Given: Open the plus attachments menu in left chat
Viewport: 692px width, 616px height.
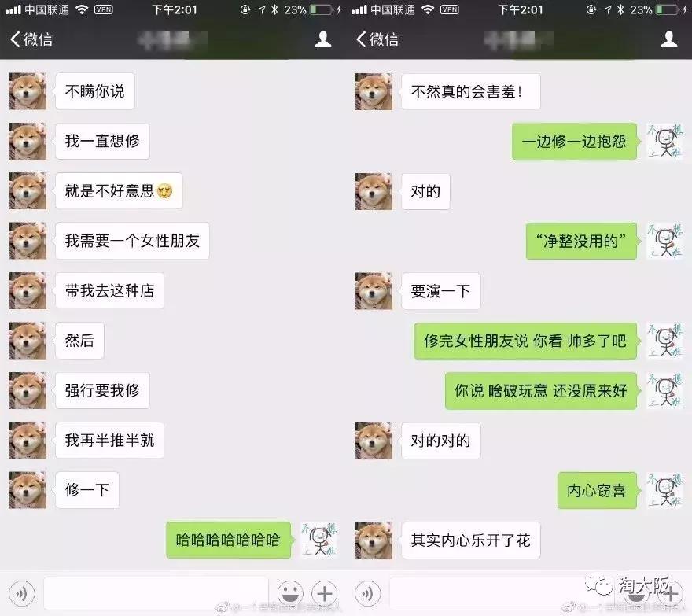Looking at the screenshot, I should 324,593.
